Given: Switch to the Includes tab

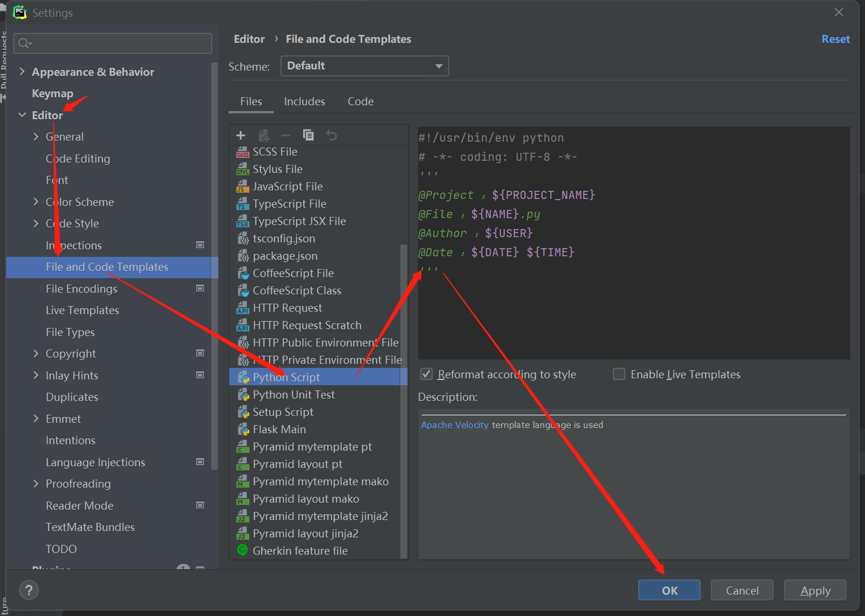Looking at the screenshot, I should pyautogui.click(x=304, y=101).
